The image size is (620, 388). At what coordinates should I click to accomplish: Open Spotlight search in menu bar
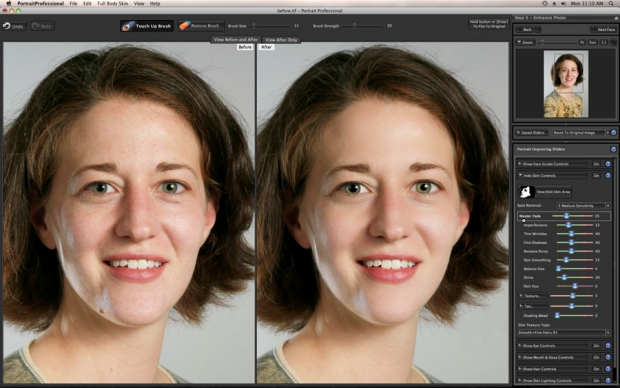click(x=611, y=3)
